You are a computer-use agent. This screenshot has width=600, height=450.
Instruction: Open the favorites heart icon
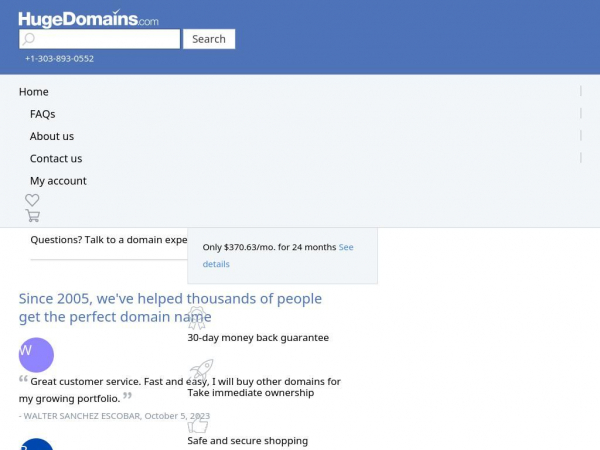tap(32, 200)
